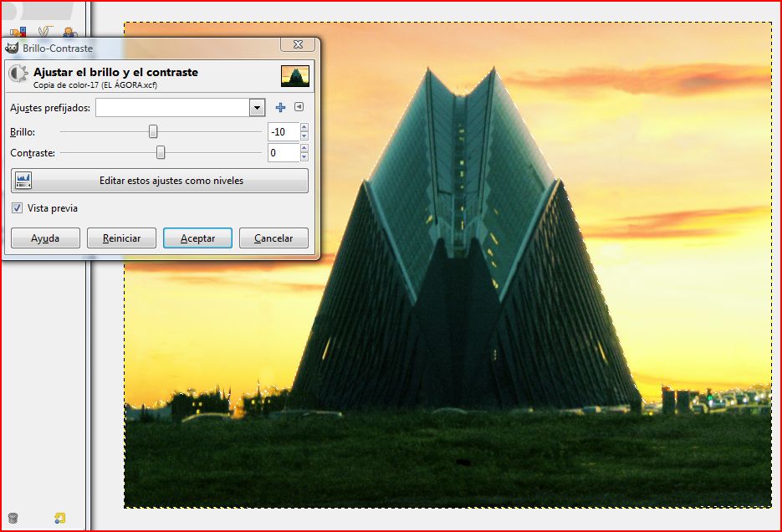This screenshot has width=782, height=532.
Task: Confirm changes with the Aceptar button
Action: 197,238
